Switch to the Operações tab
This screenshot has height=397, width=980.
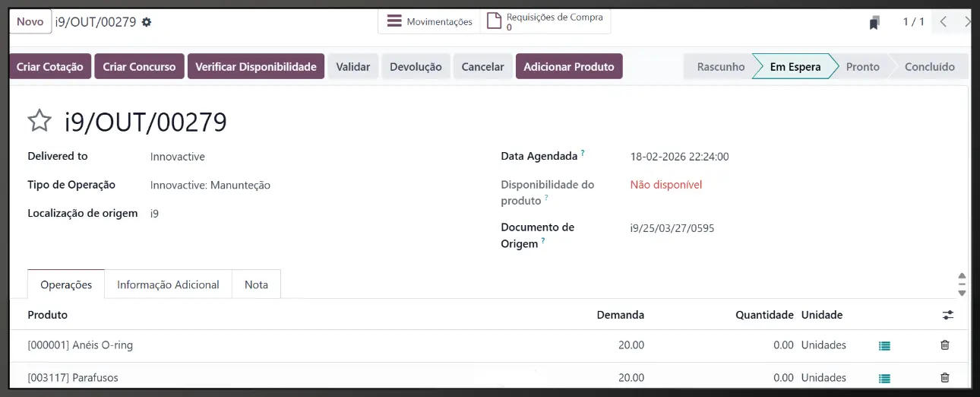coord(66,284)
